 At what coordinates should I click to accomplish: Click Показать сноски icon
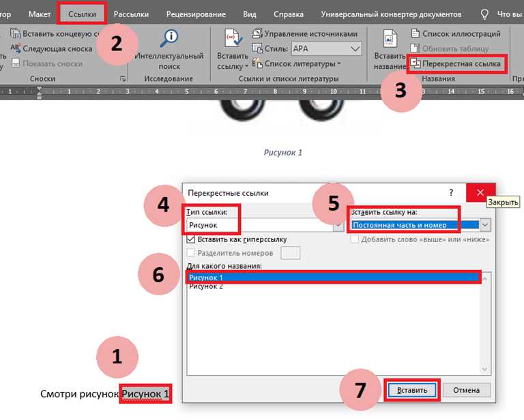click(16, 63)
